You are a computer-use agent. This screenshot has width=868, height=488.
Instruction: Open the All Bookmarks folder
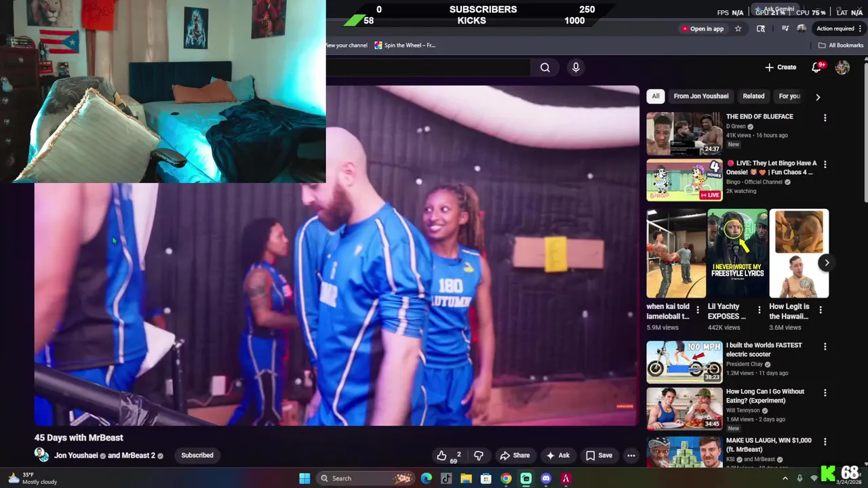click(841, 45)
